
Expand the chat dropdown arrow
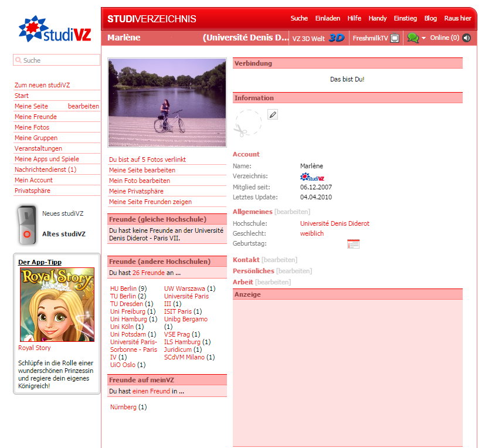click(x=424, y=38)
